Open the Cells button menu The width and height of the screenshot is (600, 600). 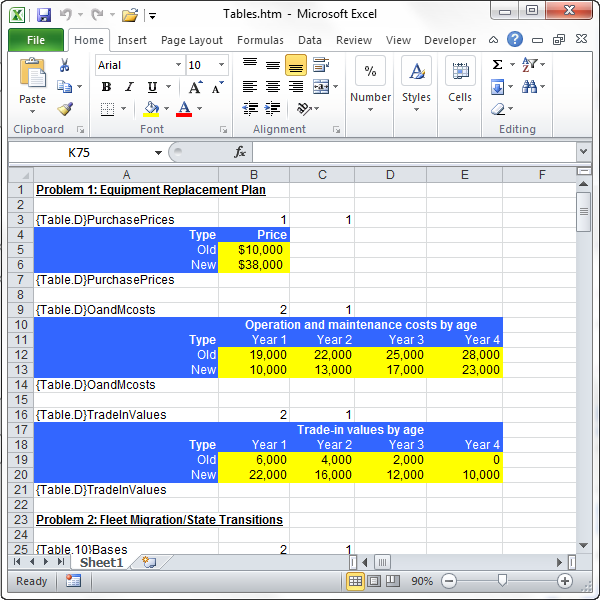coord(460,85)
